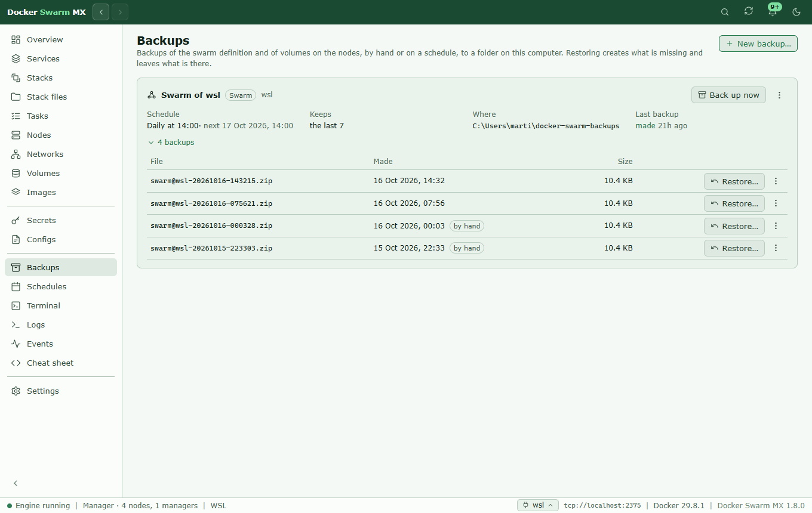
Task: Click the 'made 21h ago' last backup text
Action: click(661, 126)
